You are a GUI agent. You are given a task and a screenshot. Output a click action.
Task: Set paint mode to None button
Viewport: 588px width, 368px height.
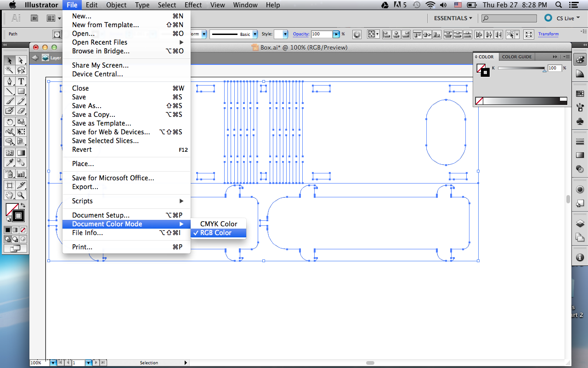23,230
